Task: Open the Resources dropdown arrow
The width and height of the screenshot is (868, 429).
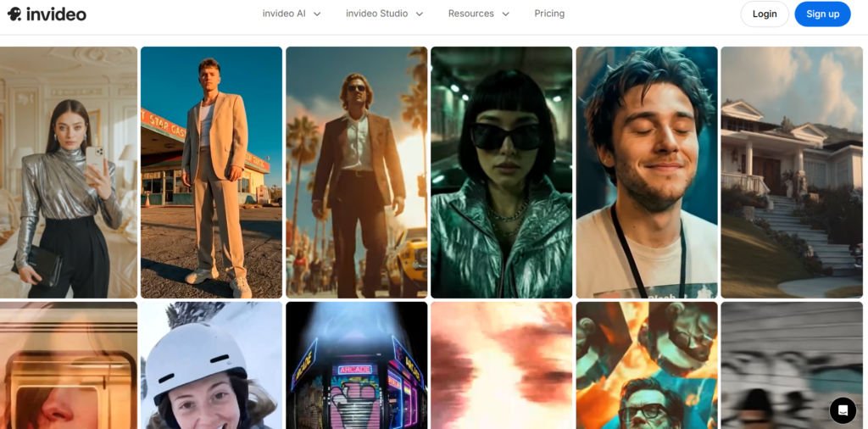Action: click(506, 14)
